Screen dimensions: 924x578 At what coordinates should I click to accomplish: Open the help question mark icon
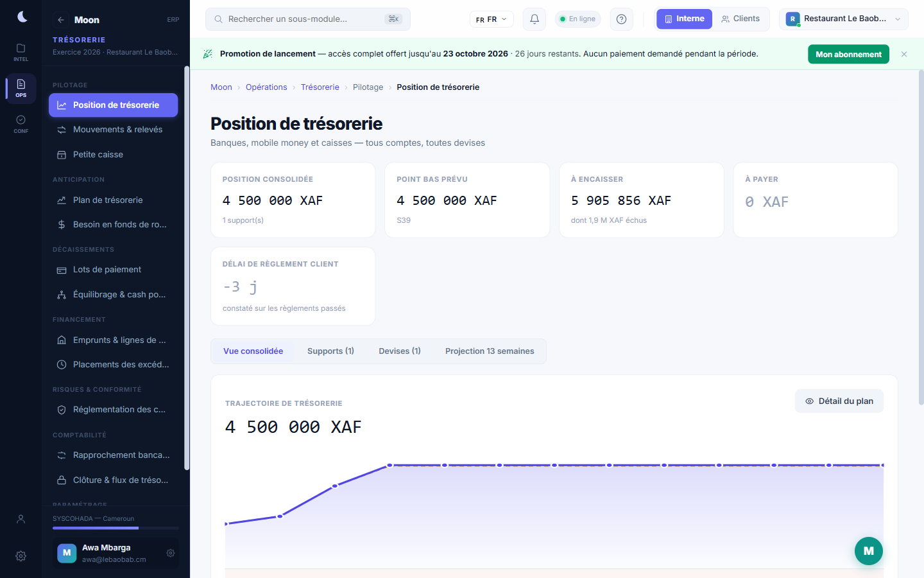tap(621, 19)
